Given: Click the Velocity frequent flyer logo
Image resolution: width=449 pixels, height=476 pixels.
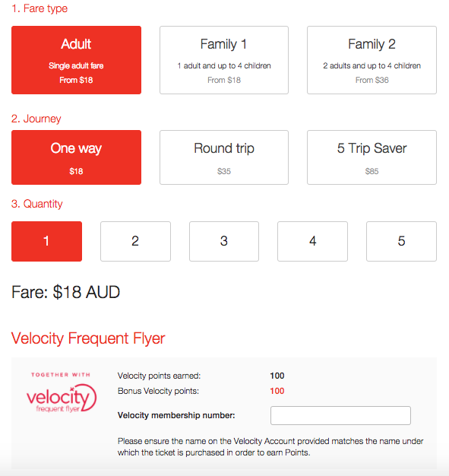Looking at the screenshot, I should coord(62,393).
